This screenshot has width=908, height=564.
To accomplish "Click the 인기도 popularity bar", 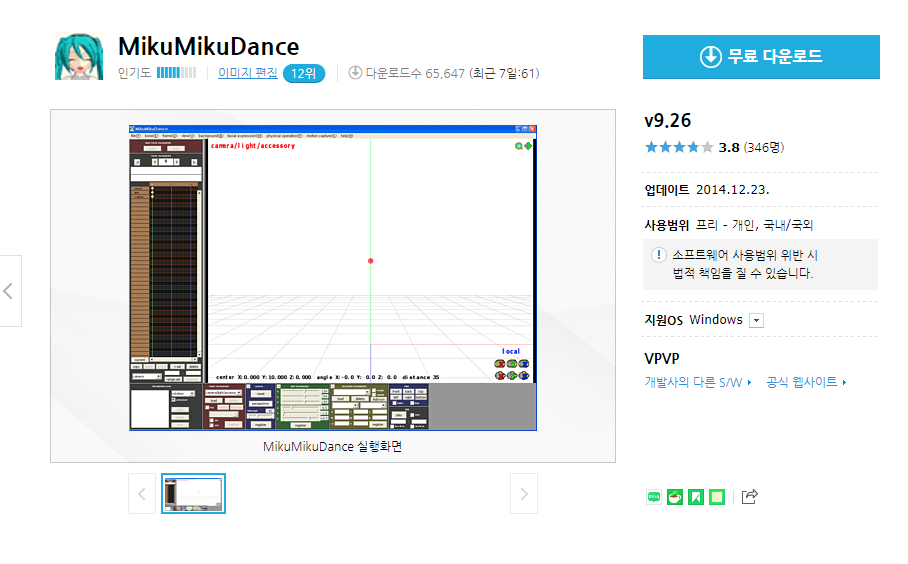I will click(x=177, y=73).
